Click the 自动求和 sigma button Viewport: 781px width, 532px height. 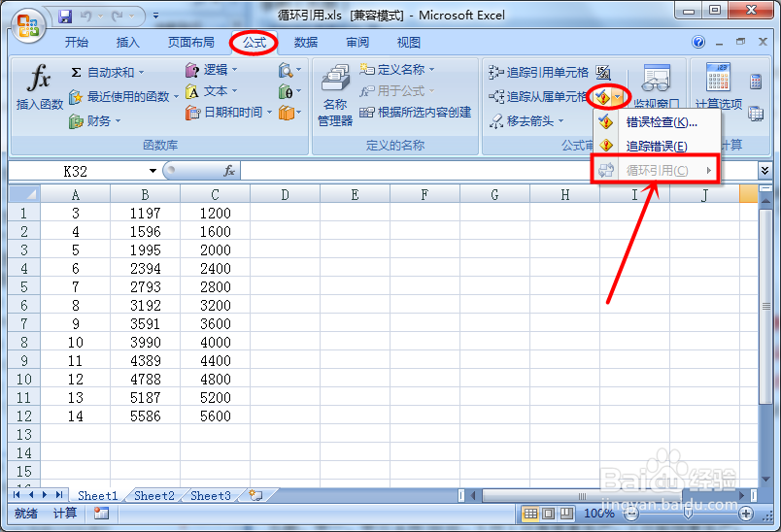tap(104, 72)
